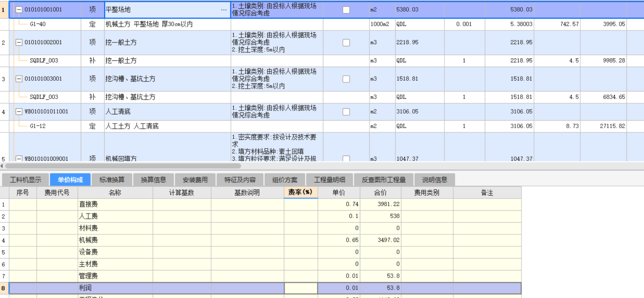Click the 序号 column header
Viewport: 644px width, 298px height.
pos(23,193)
